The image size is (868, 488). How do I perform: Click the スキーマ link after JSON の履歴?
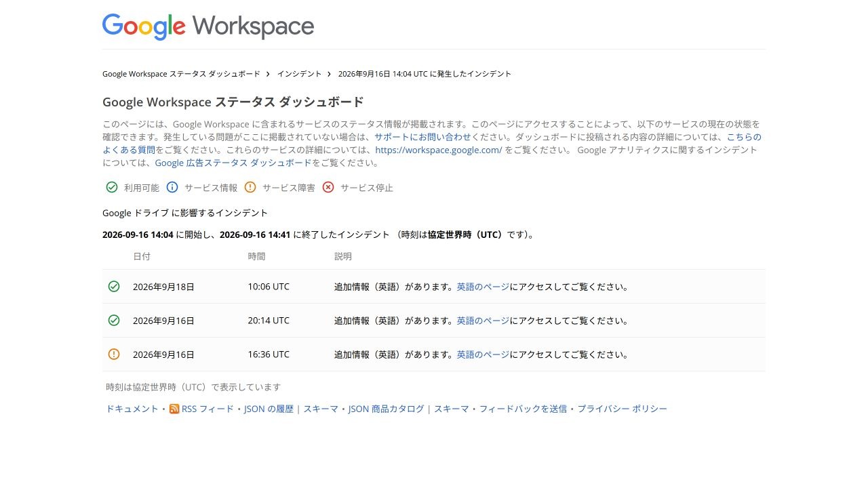(x=321, y=409)
